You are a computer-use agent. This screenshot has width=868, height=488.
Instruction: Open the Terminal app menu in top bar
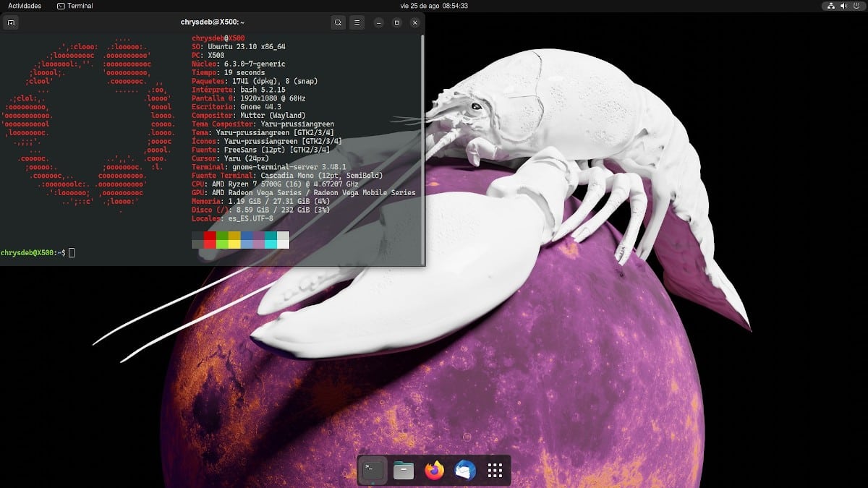[75, 6]
